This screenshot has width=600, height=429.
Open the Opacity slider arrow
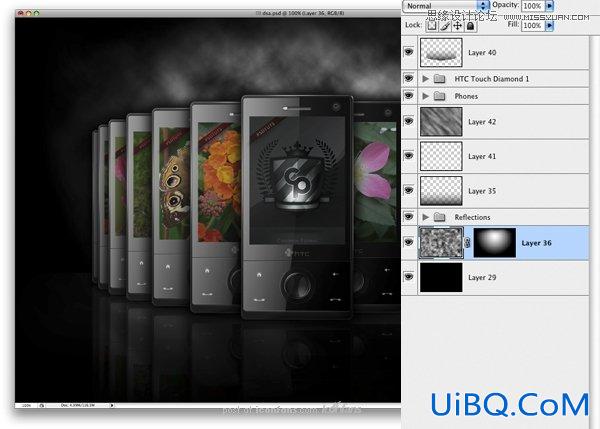550,6
